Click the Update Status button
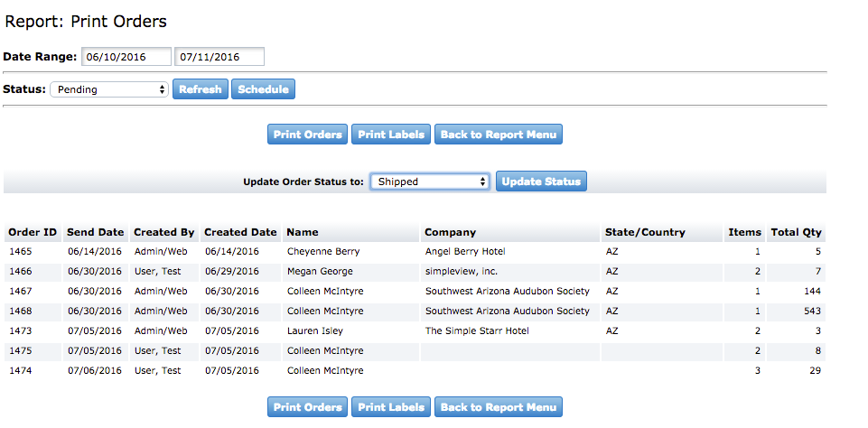 (541, 181)
